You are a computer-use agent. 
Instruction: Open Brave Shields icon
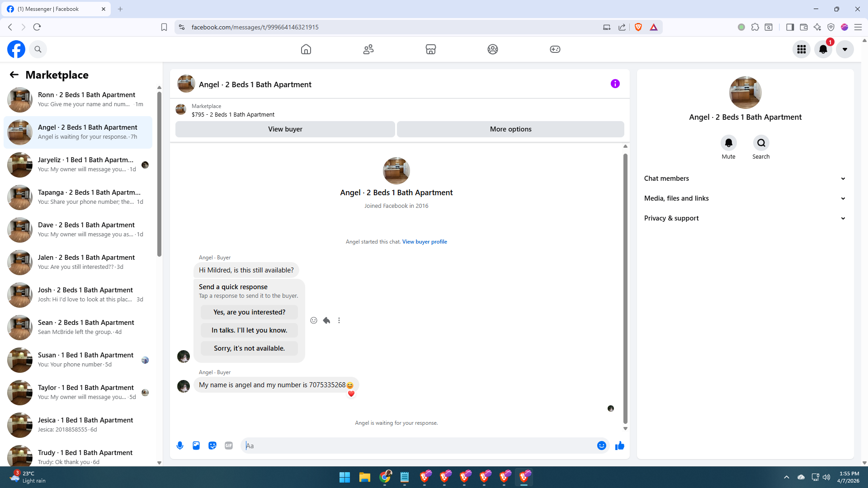coord(638,27)
